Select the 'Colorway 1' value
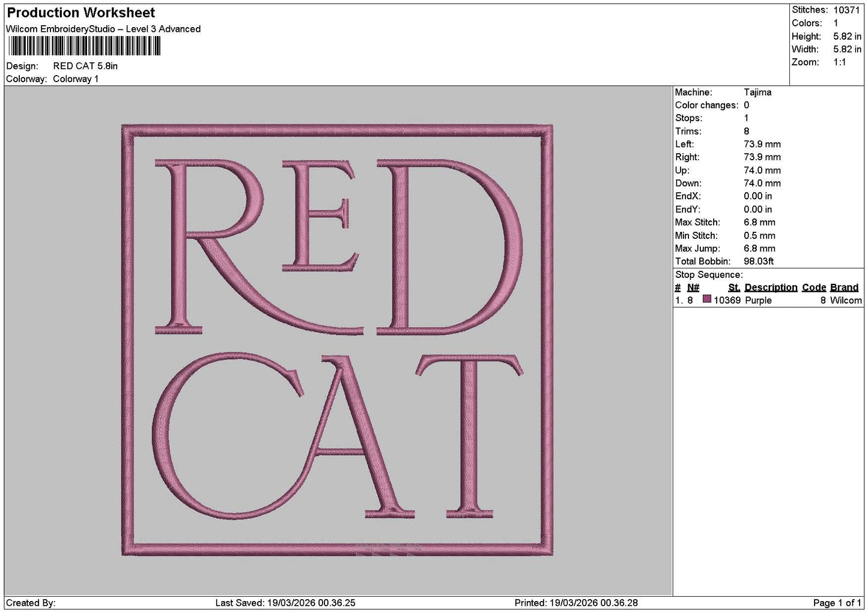Image resolution: width=868 pixels, height=613 pixels. click(x=76, y=79)
